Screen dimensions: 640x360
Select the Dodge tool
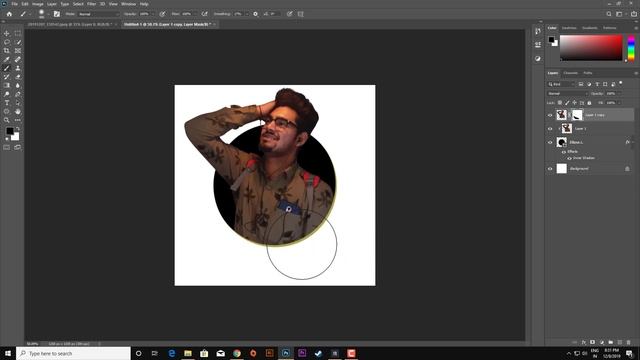(7, 94)
